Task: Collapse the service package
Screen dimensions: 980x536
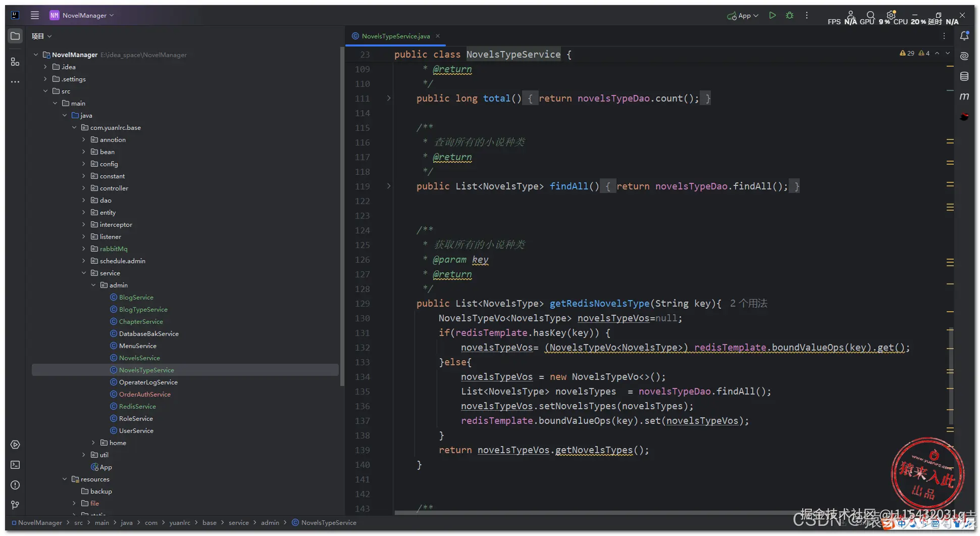Action: coord(84,273)
